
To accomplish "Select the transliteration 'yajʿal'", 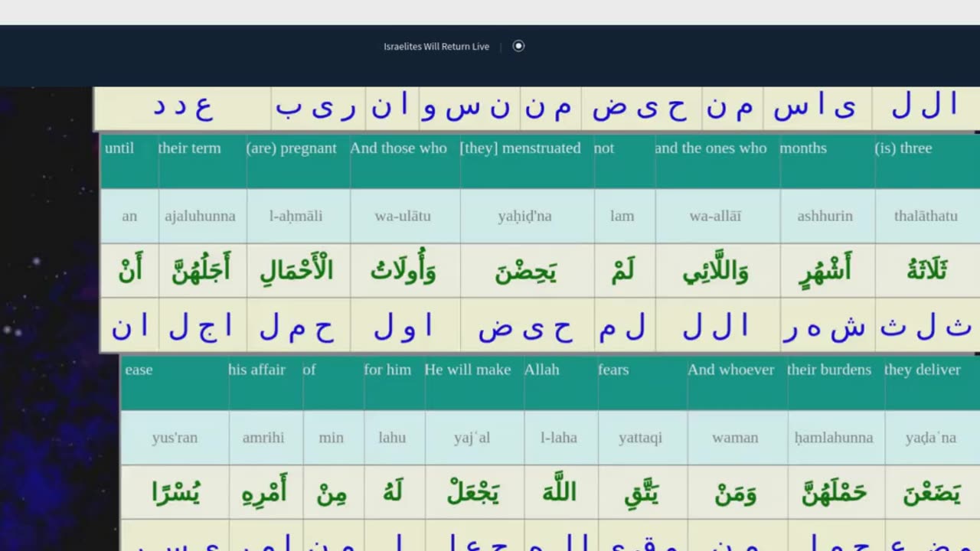I will point(472,438).
